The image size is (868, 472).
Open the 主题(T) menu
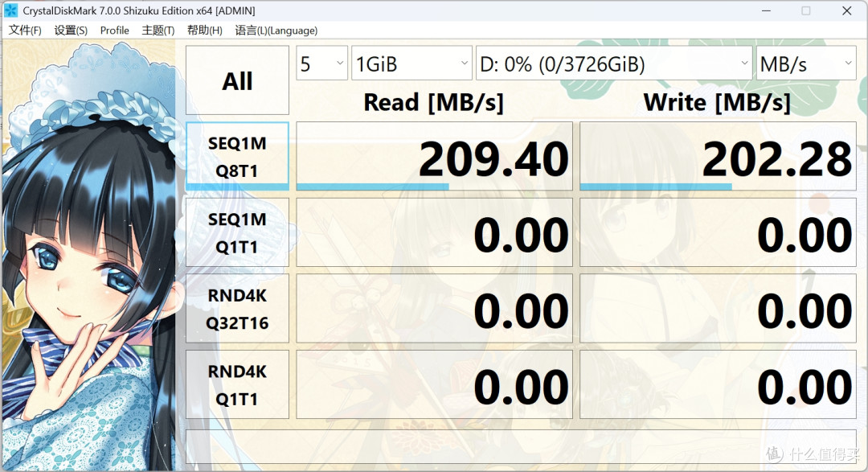(158, 31)
